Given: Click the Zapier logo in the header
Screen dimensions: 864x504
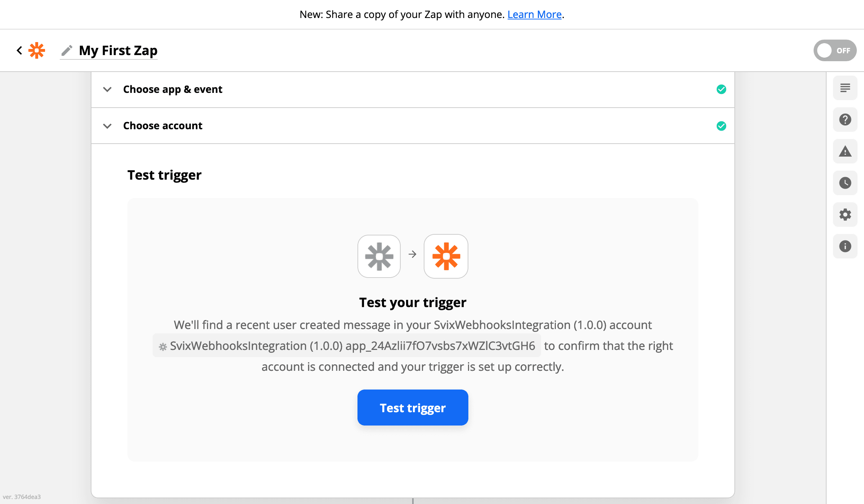Looking at the screenshot, I should click(37, 50).
